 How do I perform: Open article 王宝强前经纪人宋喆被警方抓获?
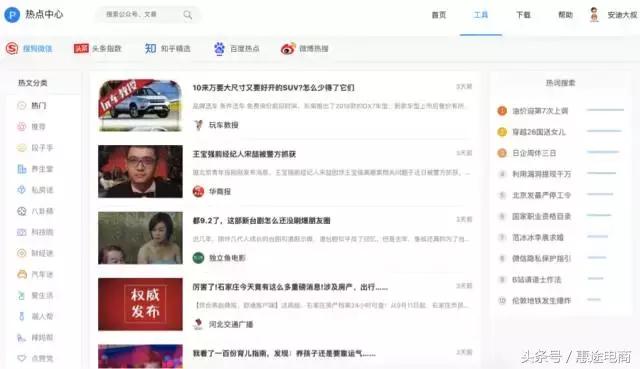[x=244, y=154]
